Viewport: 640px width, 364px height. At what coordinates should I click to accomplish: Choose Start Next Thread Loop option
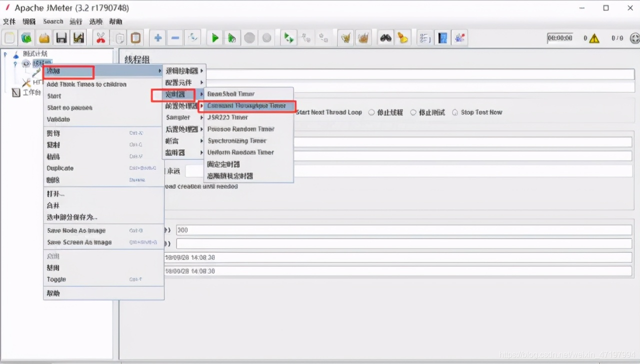pos(328,112)
